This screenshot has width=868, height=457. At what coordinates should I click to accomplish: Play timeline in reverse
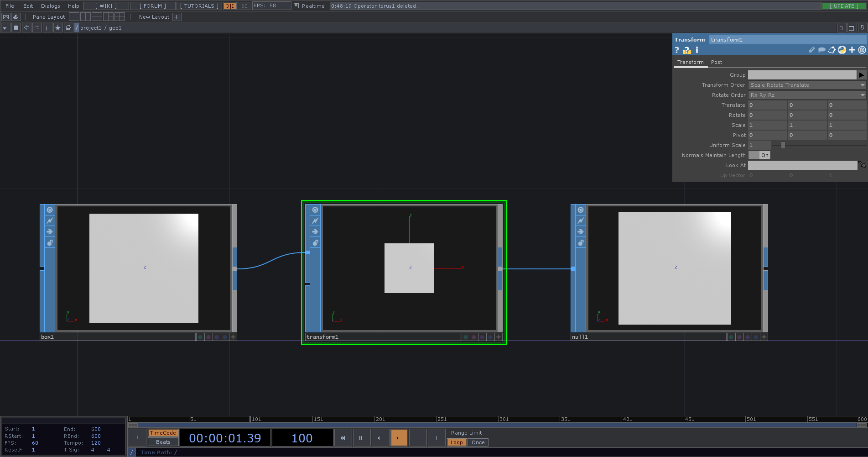pyautogui.click(x=380, y=438)
